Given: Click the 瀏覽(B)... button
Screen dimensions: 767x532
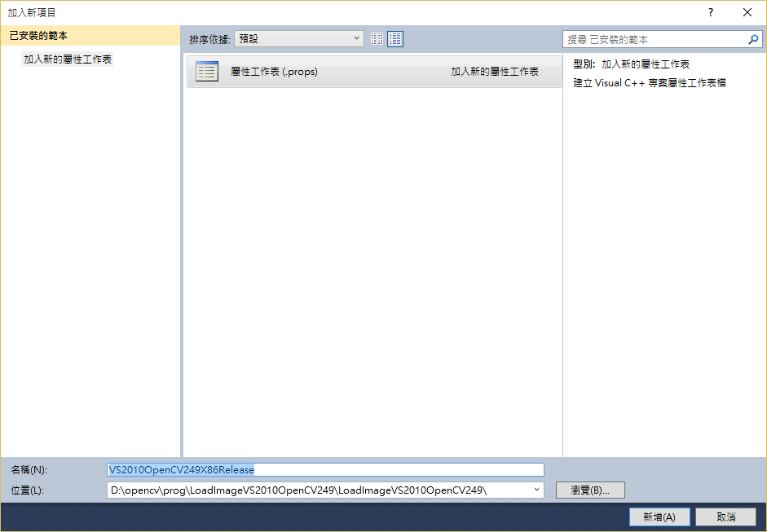Looking at the screenshot, I should (590, 490).
